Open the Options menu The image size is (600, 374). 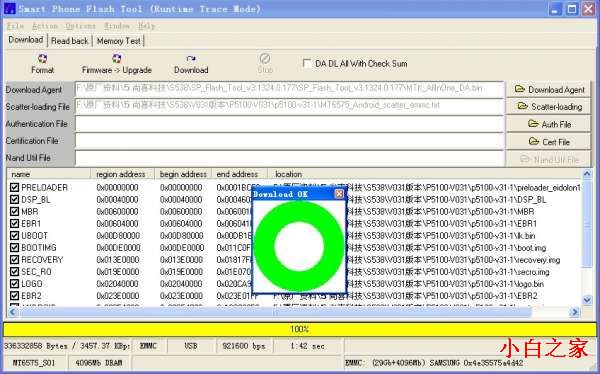[80, 26]
